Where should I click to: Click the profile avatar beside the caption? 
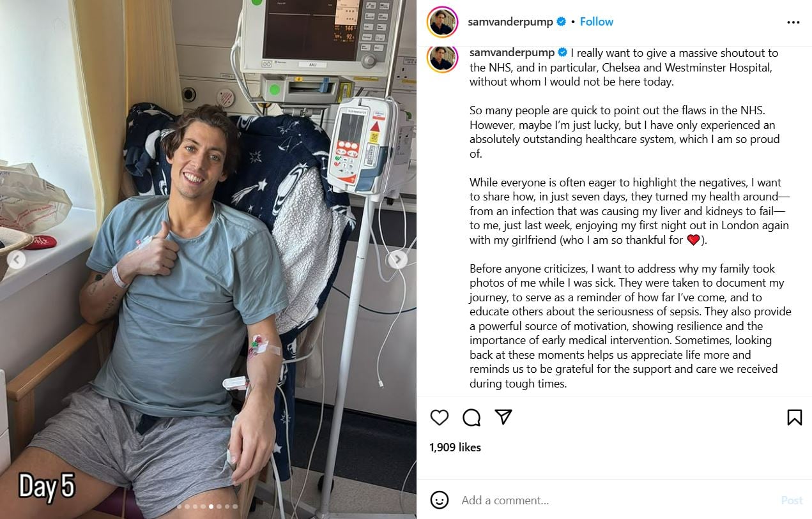pos(442,58)
